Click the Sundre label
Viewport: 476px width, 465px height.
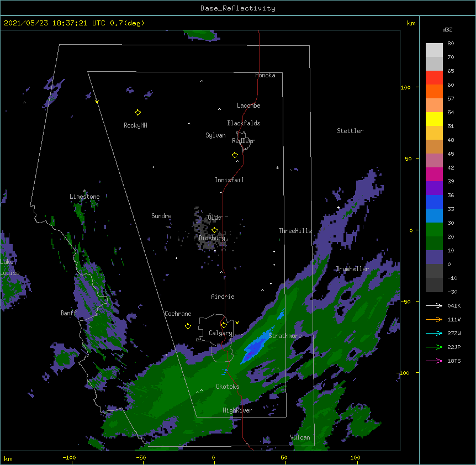161,216
